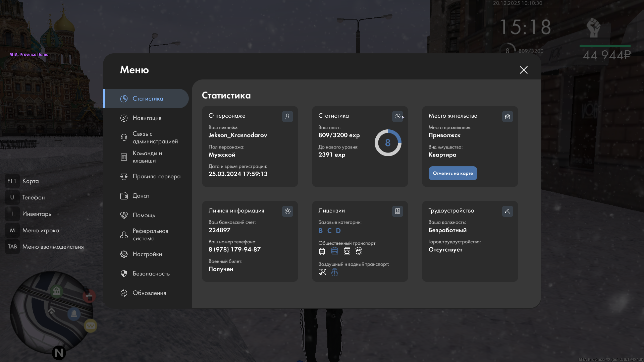Click the license document icon in Лицензии card
644x362 pixels.
397,211
